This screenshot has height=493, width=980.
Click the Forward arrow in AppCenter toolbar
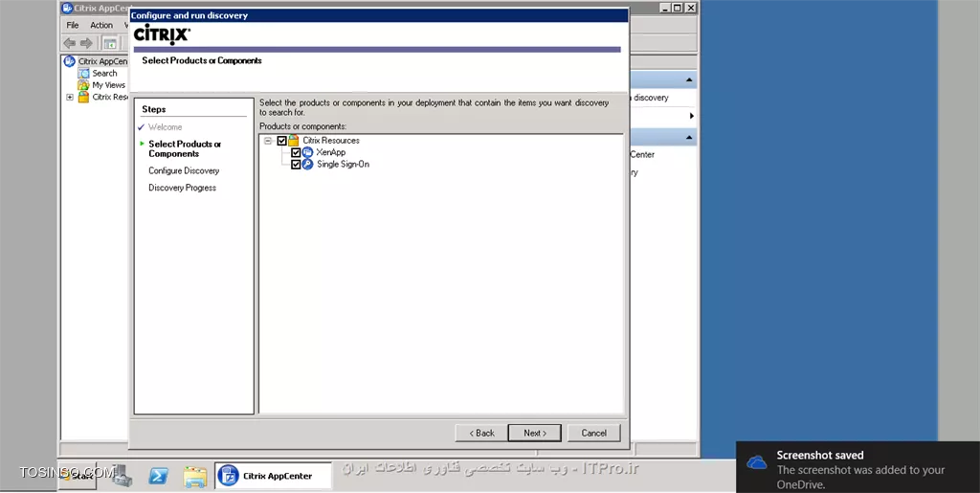(x=86, y=43)
